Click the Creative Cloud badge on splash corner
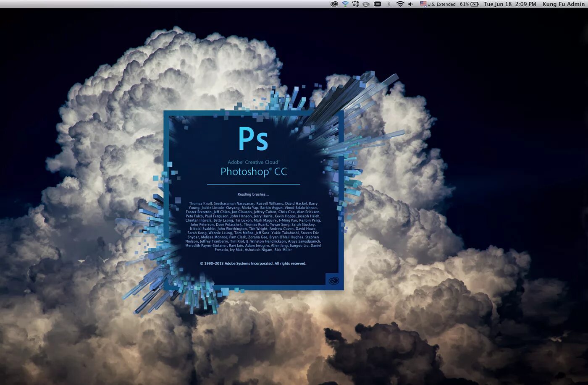588x385 pixels. click(x=334, y=280)
